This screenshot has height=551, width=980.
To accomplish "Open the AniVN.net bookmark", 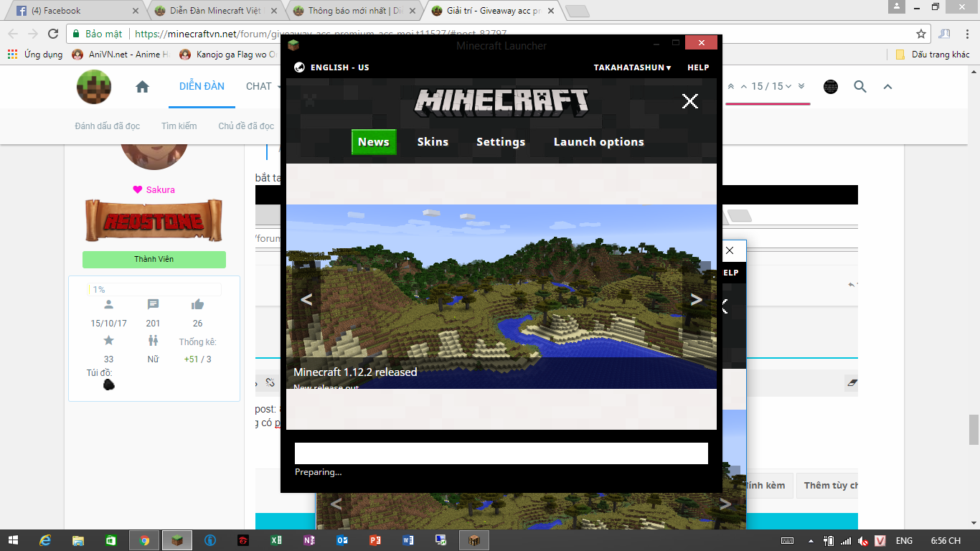I will pyautogui.click(x=121, y=55).
